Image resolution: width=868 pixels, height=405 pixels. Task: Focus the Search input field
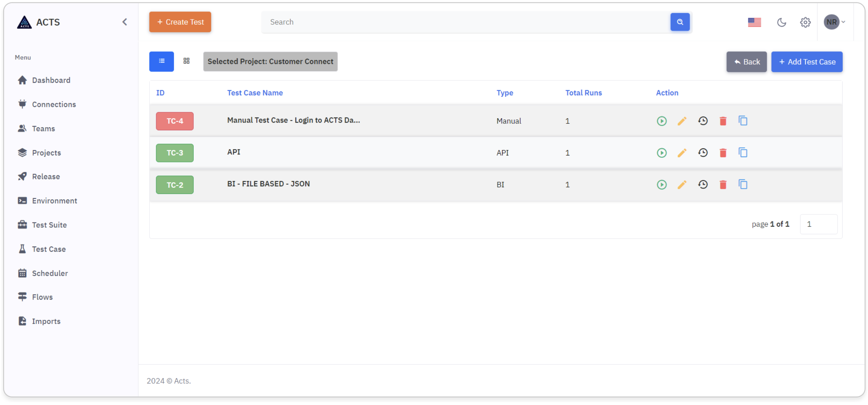point(466,22)
